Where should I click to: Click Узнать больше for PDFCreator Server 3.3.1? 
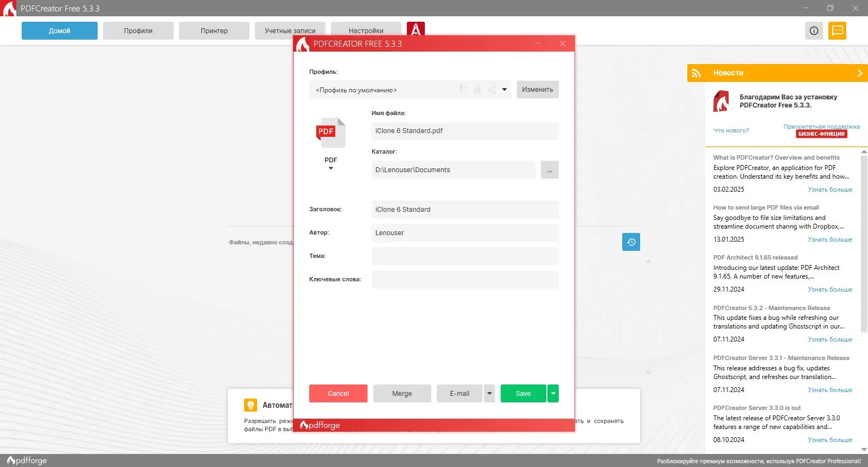point(830,390)
